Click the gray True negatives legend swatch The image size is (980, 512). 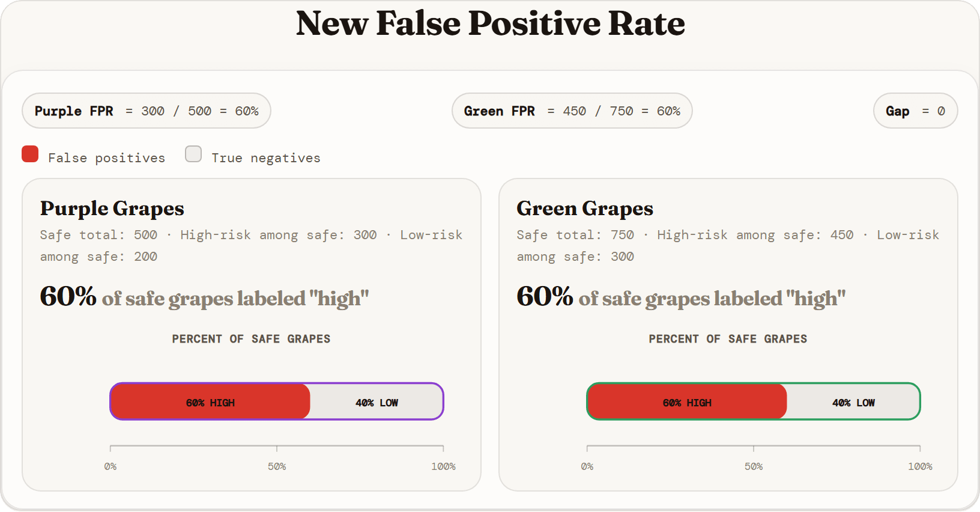pos(193,154)
